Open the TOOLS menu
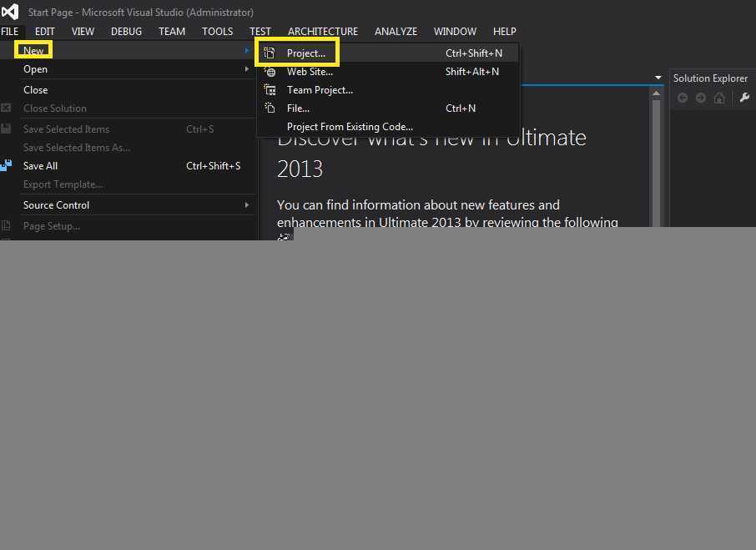756x550 pixels. (x=218, y=32)
